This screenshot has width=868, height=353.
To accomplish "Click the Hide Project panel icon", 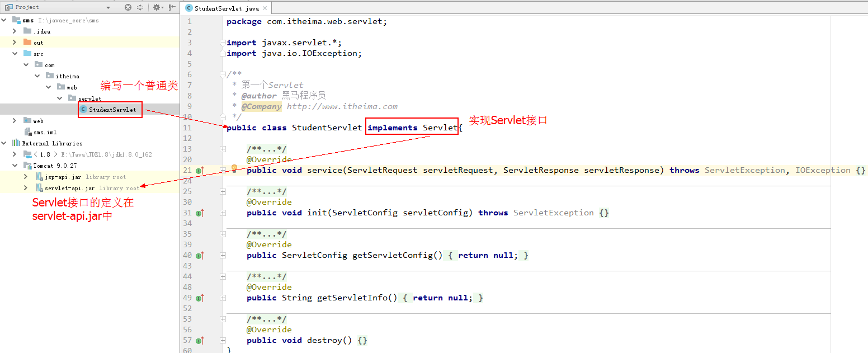I will [172, 7].
